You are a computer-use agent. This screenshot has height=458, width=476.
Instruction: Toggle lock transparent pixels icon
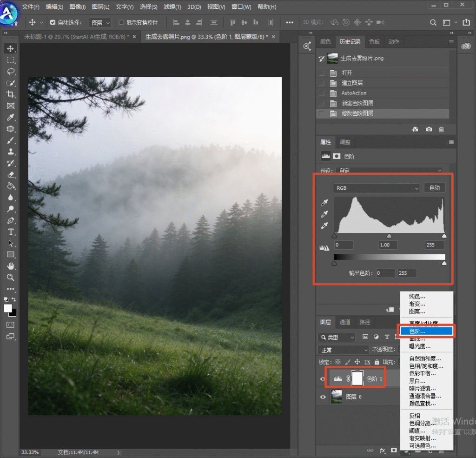[338, 362]
